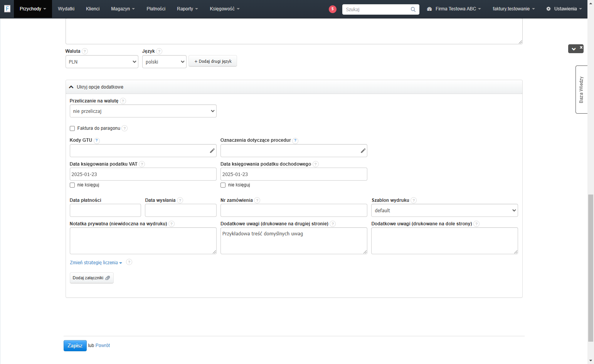The image size is (594, 364).
Task: Show the help tooltip next to Język
Action: [159, 51]
